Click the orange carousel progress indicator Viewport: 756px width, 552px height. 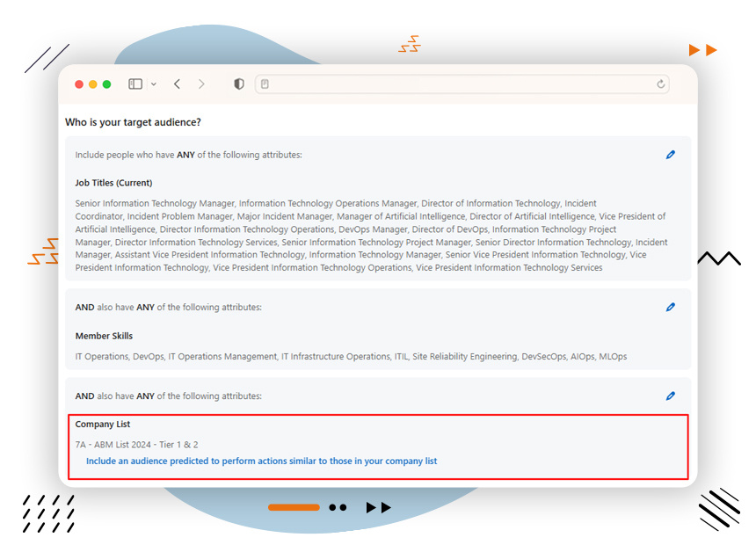coord(294,507)
